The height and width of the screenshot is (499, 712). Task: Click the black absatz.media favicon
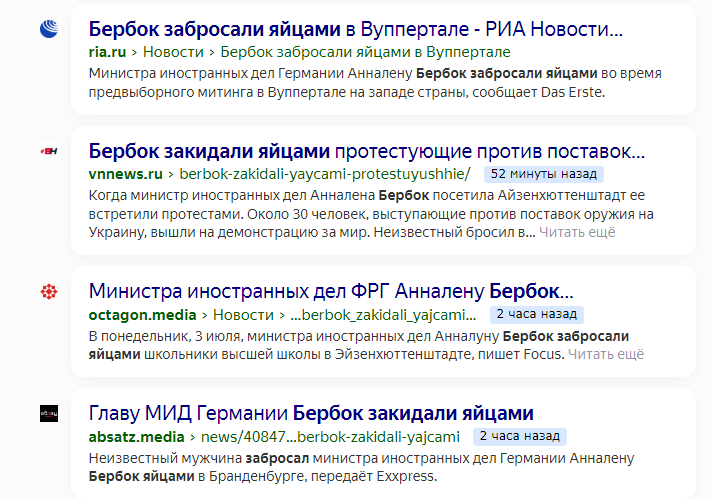tap(49, 414)
